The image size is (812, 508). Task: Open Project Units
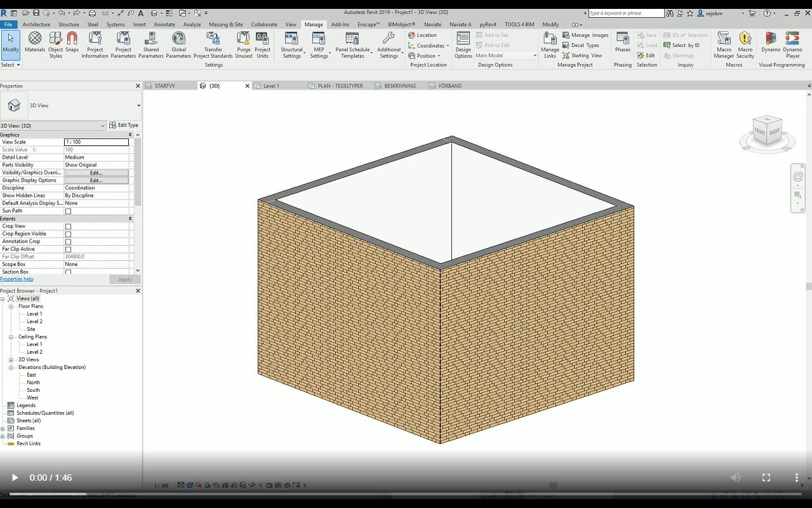(x=262, y=44)
